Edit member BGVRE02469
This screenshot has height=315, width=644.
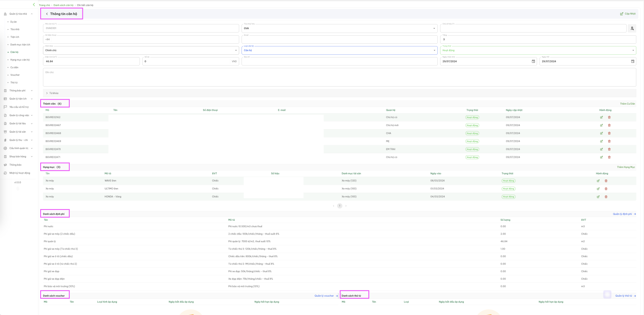(x=601, y=141)
